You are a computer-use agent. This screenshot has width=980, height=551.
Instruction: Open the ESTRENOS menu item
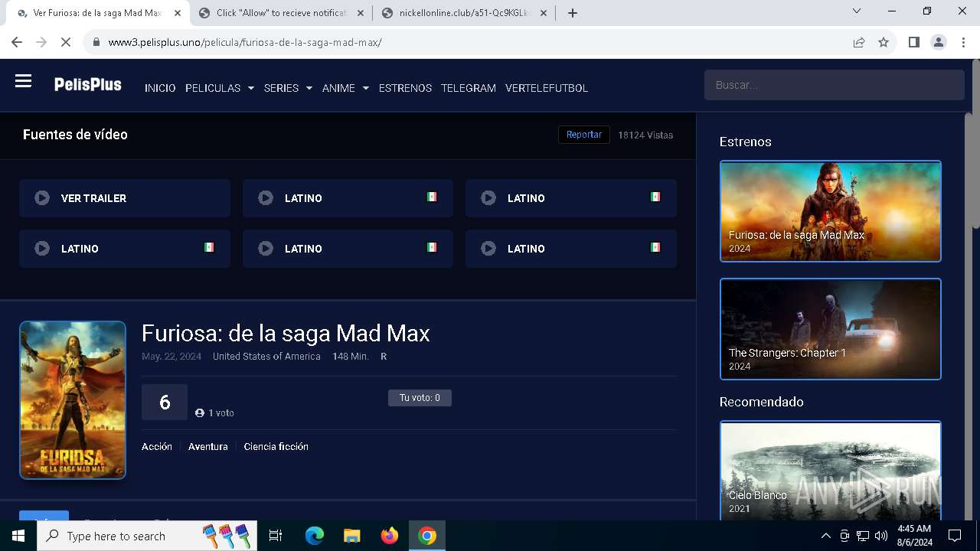coord(405,88)
